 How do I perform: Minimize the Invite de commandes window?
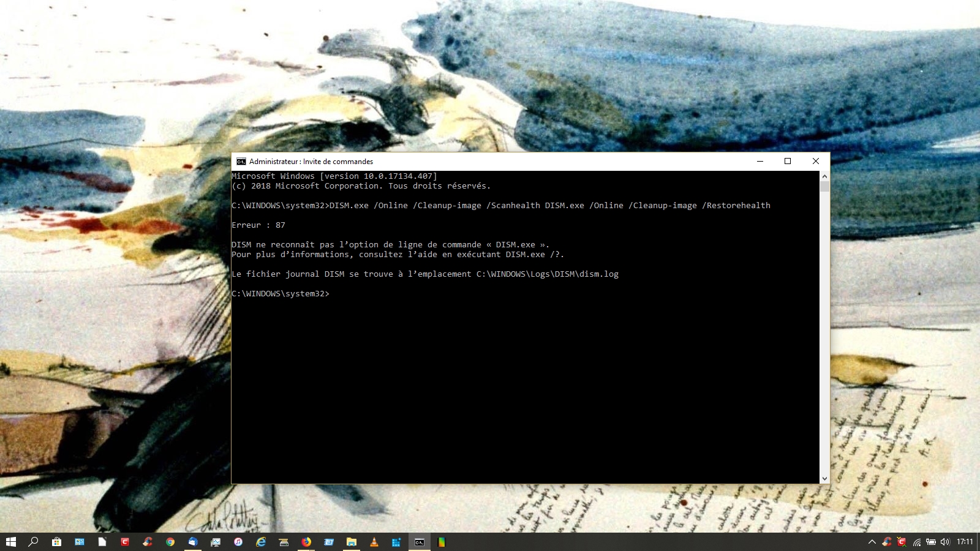(760, 162)
